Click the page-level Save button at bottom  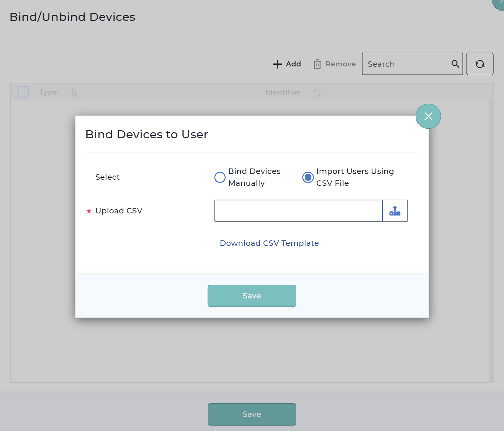(x=252, y=414)
